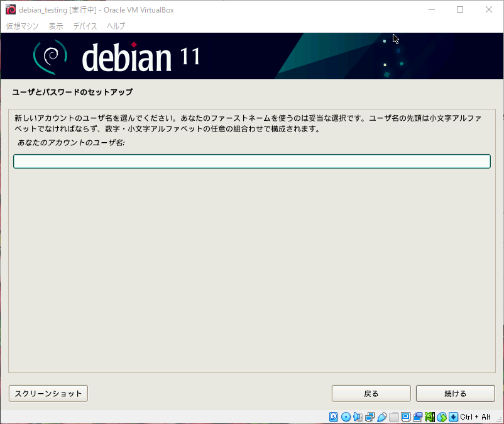Click the ユーザとパスワードのセットアップ heading
The height and width of the screenshot is (424, 504).
(x=72, y=92)
